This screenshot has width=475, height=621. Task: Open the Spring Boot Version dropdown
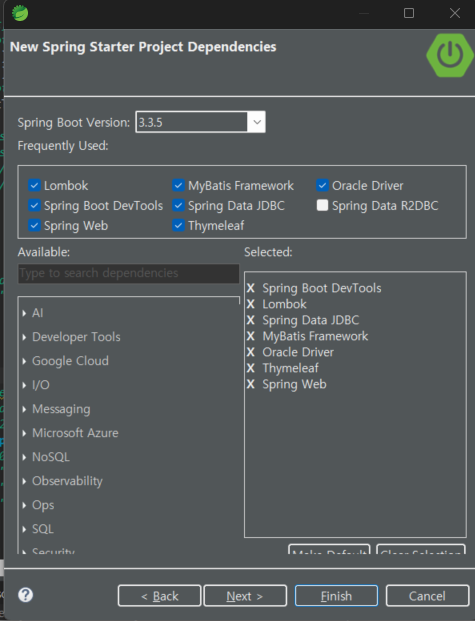coord(257,122)
